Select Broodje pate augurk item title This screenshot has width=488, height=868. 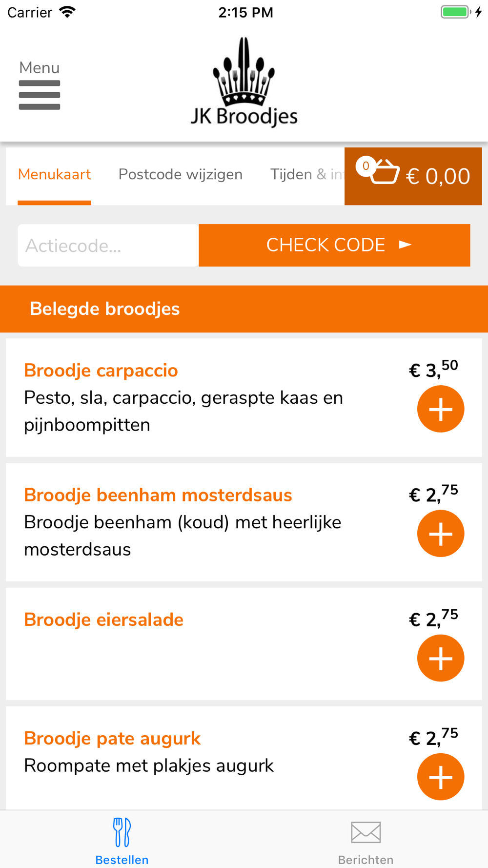112,738
